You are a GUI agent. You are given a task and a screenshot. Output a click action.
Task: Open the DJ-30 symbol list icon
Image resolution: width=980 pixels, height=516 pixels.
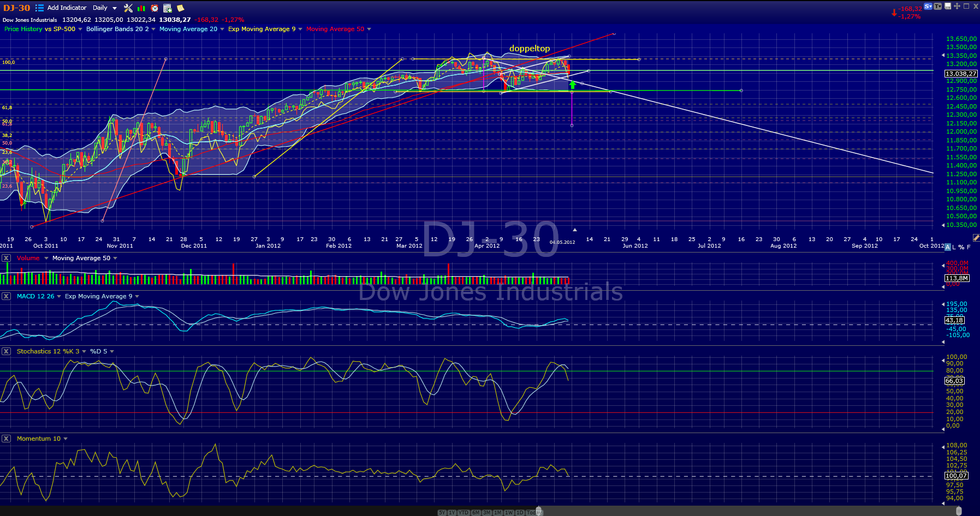click(x=39, y=8)
